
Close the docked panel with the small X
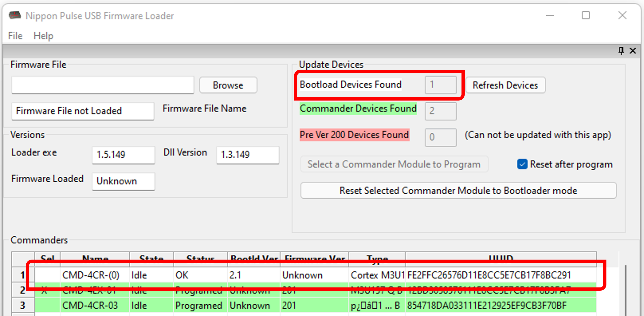tap(633, 51)
